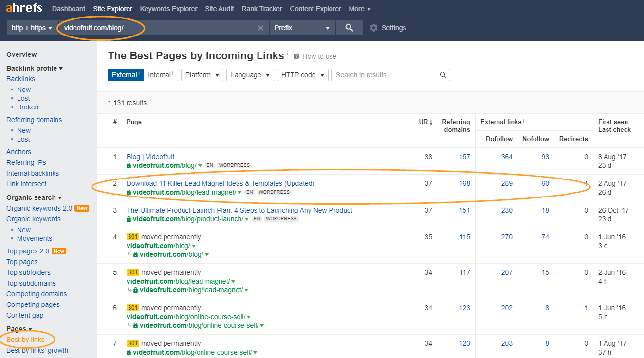The width and height of the screenshot is (644, 358).
Task: Open Referring domains in the sidebar
Action: point(34,120)
